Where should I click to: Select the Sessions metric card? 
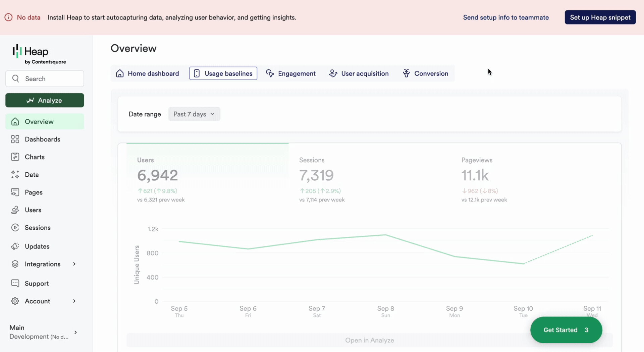(369, 179)
